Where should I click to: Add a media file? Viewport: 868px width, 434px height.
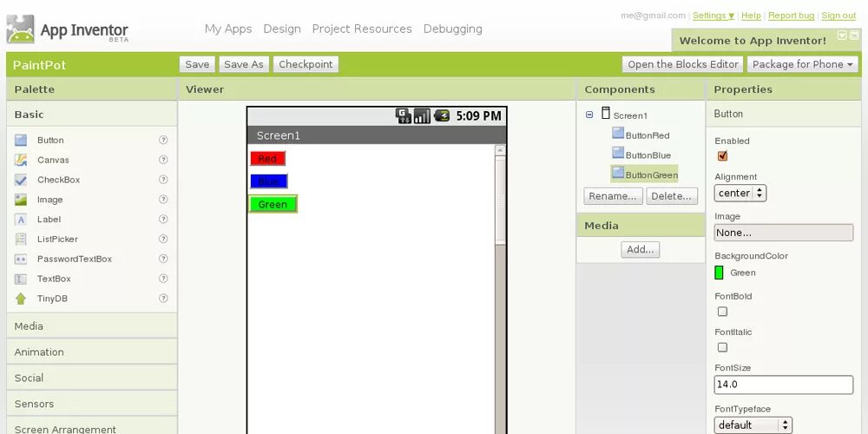coord(641,250)
